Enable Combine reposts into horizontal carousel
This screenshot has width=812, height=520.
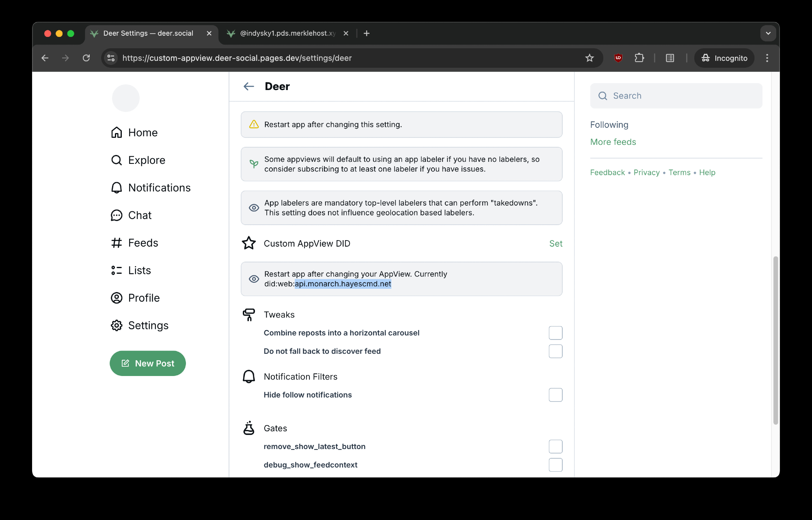tap(555, 333)
